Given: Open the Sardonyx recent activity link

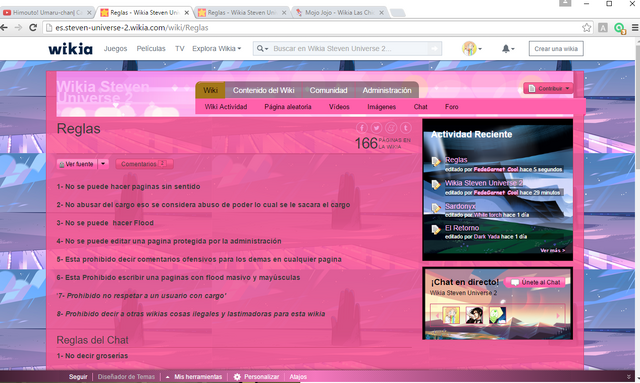Looking at the screenshot, I should pyautogui.click(x=460, y=206).
